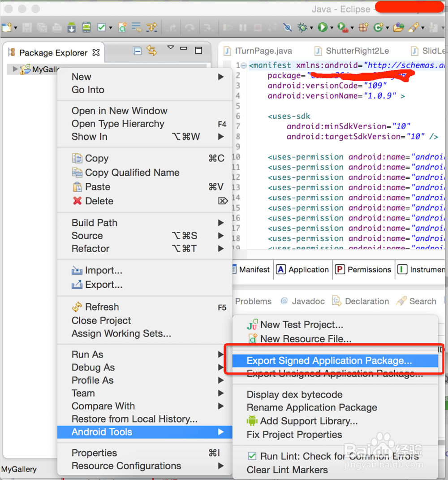This screenshot has width=448, height=480.
Task: Click the Run Lint checkmark icon
Action: click(101, 27)
